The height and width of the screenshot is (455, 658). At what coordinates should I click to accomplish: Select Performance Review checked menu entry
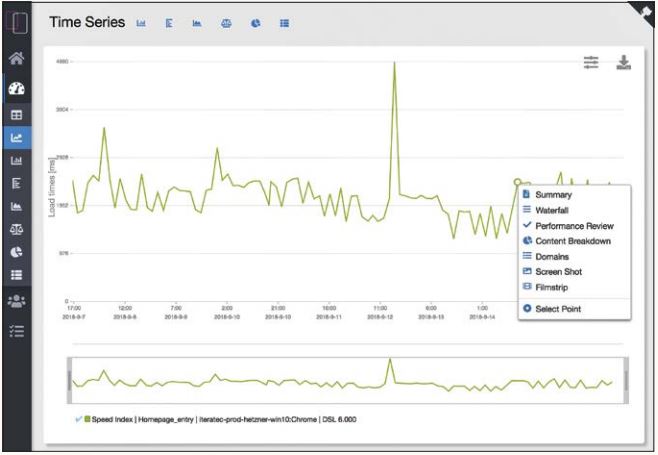573,226
